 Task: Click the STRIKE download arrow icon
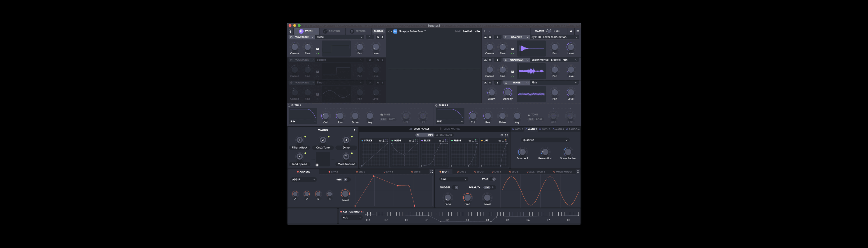click(383, 141)
